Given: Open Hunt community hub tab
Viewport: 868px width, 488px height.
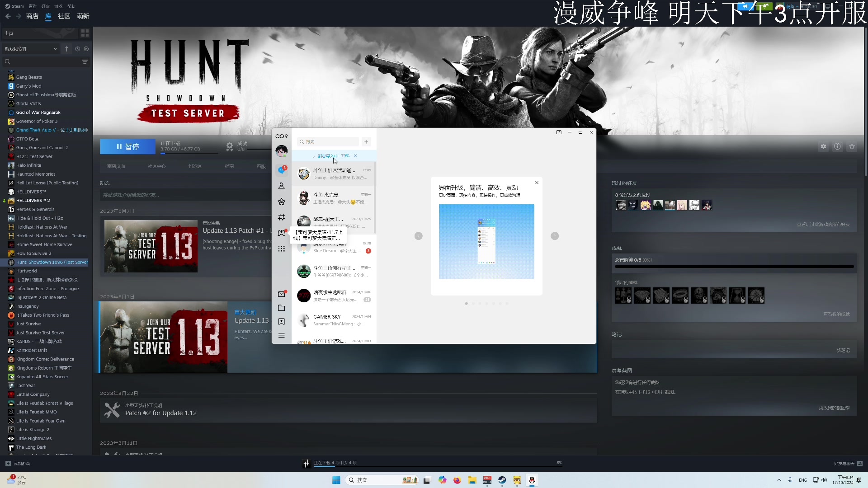Looking at the screenshot, I should tap(157, 166).
